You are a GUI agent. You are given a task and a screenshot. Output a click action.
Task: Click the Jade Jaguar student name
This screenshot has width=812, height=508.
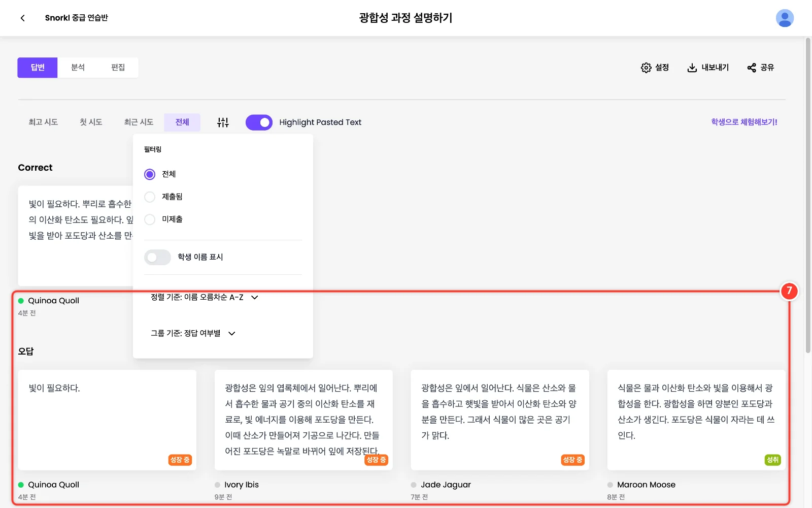tap(446, 485)
